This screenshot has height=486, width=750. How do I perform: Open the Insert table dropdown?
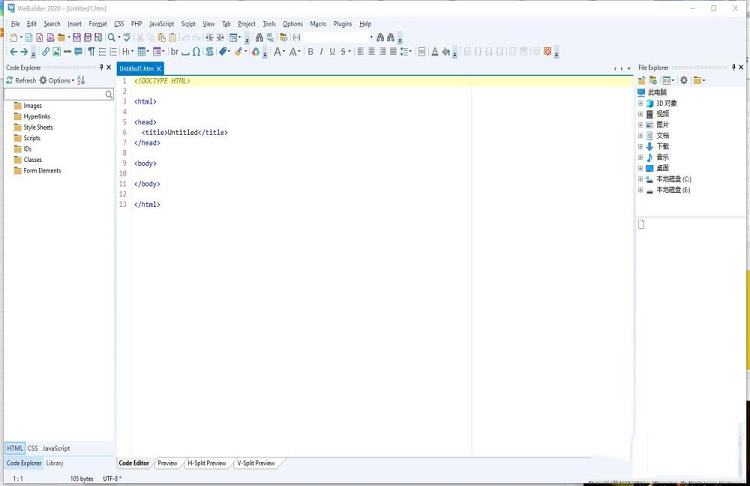click(x=143, y=52)
